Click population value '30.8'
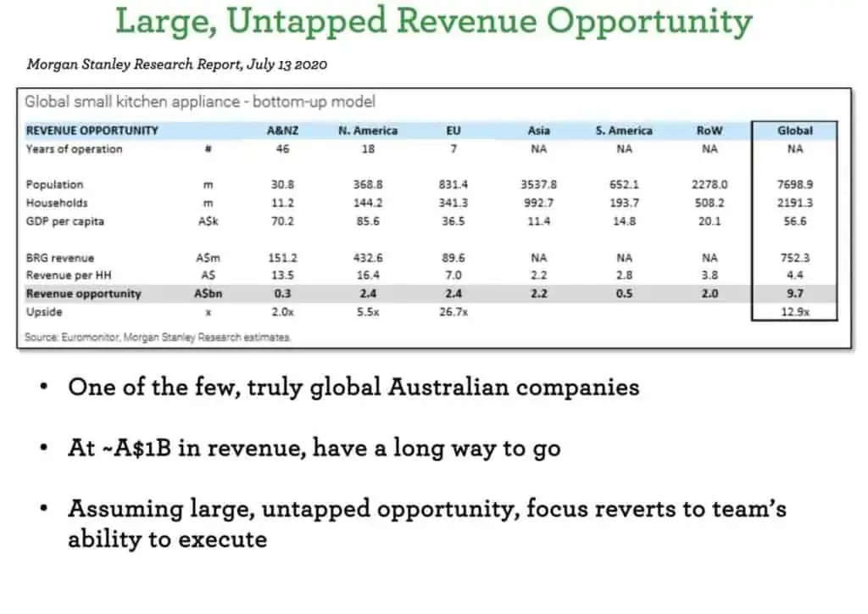868x614 pixels. coord(282,184)
